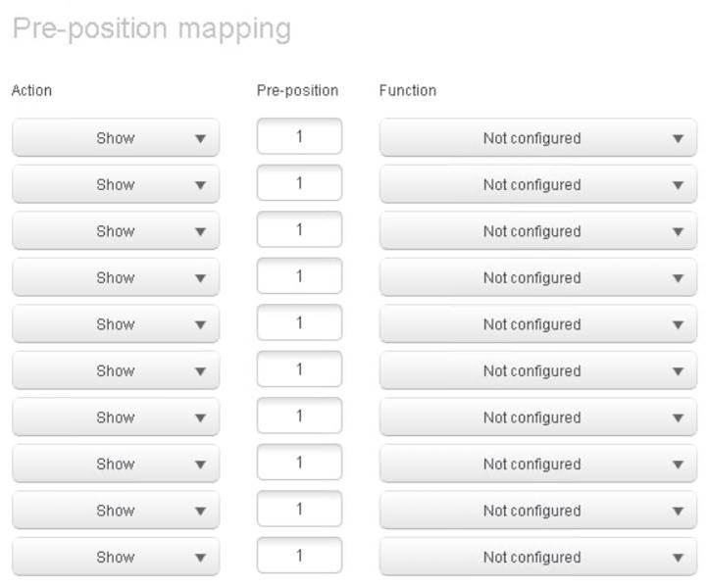Open the last row Function dropdown
This screenshot has width=708, height=588.
coord(537,557)
